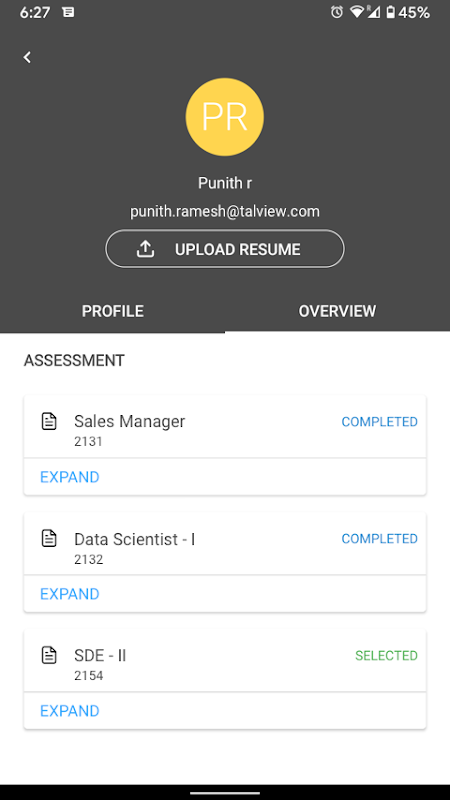The image size is (450, 800).
Task: Tap the SELECTED status on SDE - II
Action: tap(386, 656)
